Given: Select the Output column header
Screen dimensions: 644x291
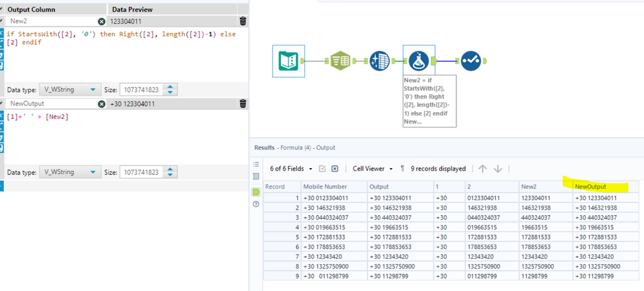Looking at the screenshot, I should 400,187.
